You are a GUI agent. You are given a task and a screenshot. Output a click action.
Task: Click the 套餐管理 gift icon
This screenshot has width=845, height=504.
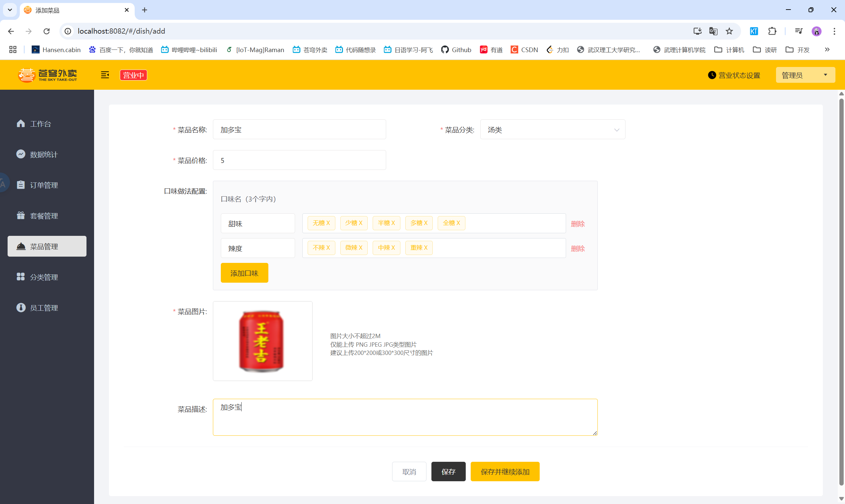point(21,215)
